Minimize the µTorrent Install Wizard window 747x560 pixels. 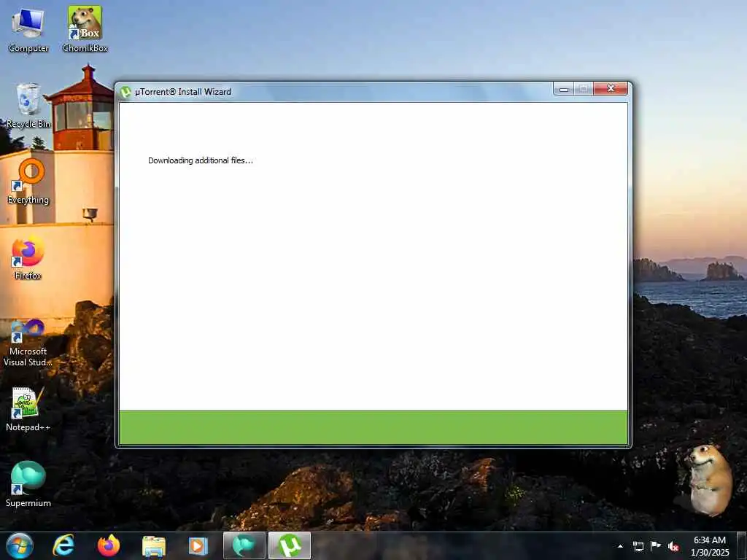point(564,89)
